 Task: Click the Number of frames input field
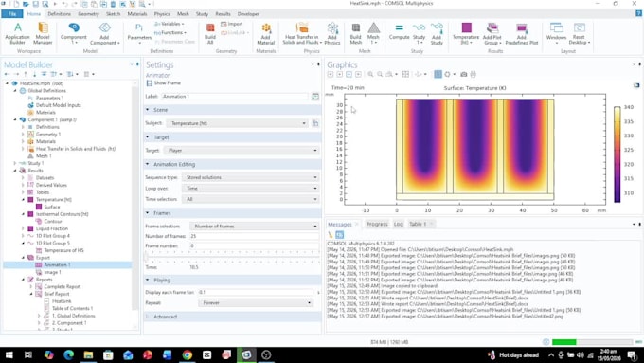tap(254, 236)
